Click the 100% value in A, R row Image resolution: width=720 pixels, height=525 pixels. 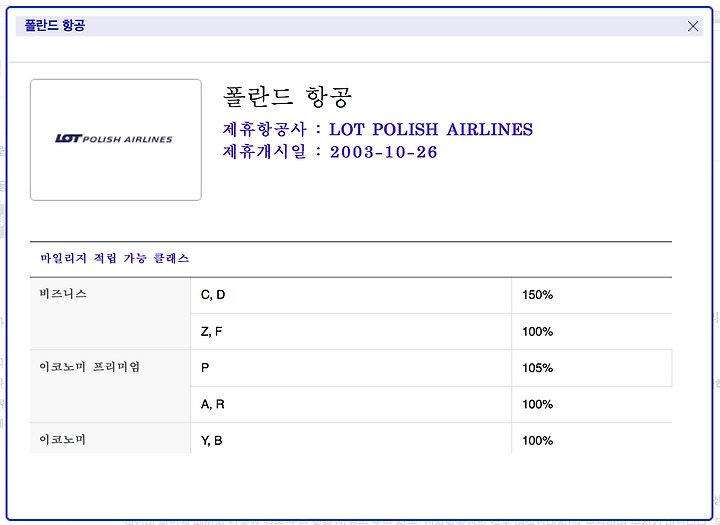[x=537, y=404]
